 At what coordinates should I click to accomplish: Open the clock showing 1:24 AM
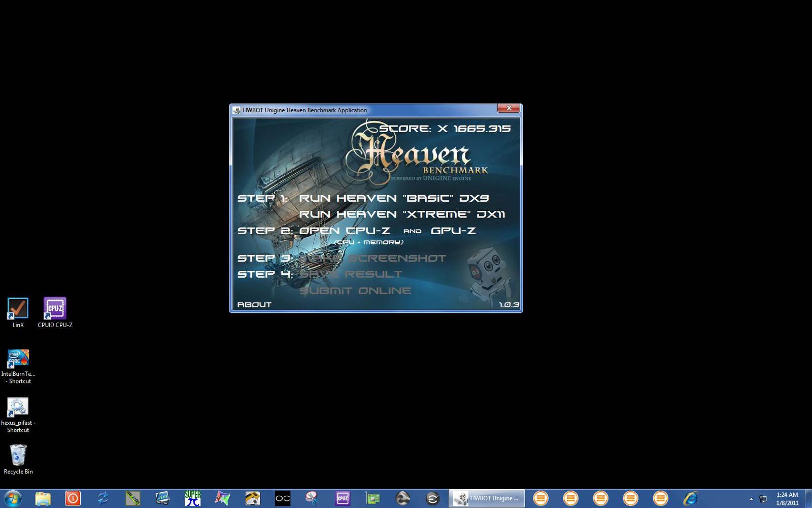tap(787, 498)
